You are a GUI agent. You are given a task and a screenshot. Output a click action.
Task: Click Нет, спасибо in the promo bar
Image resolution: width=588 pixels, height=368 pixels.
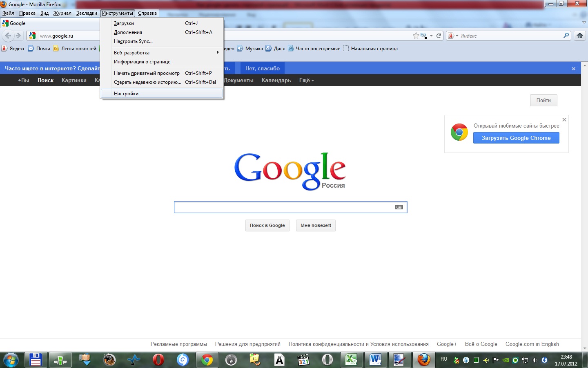point(263,68)
